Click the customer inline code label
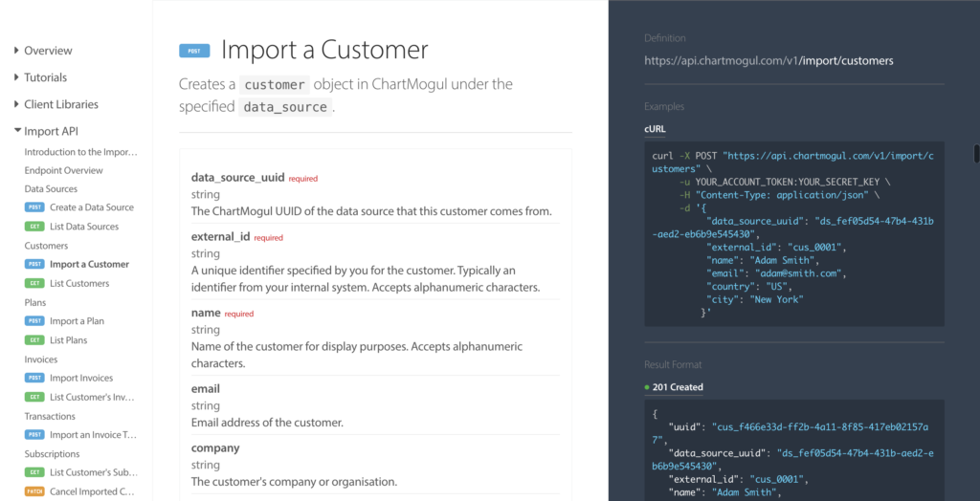This screenshot has width=980, height=501. tap(275, 84)
